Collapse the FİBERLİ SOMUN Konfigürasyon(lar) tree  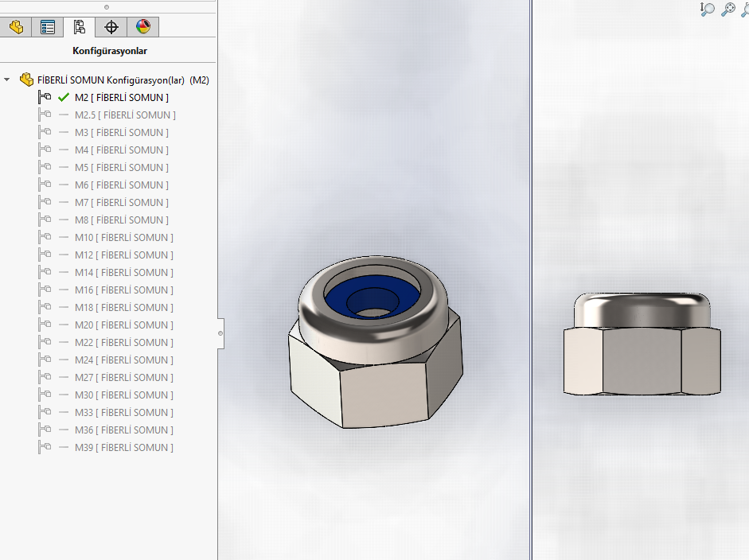pos(6,80)
